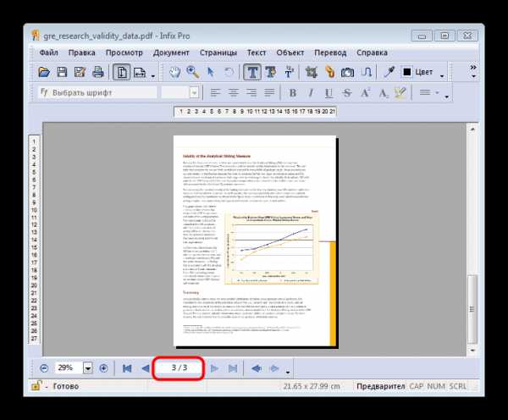This screenshot has width=508, height=420.
Task: Open the Цвет dropdown arrow
Action: (442, 76)
